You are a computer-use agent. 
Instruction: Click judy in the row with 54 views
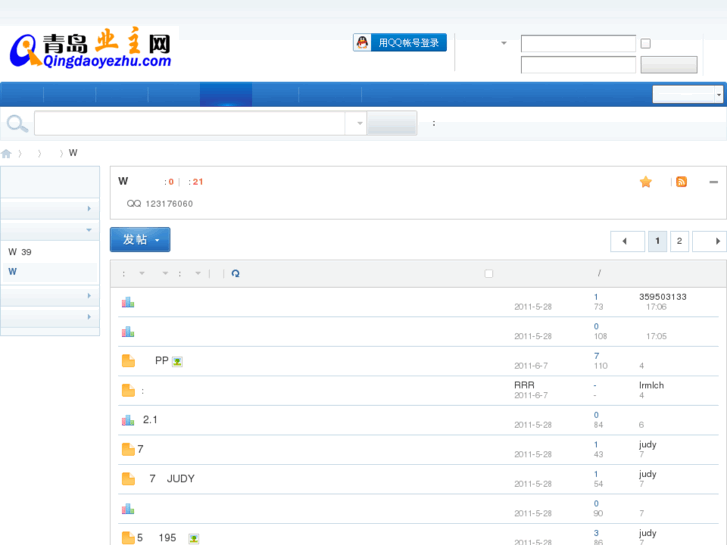click(x=648, y=474)
